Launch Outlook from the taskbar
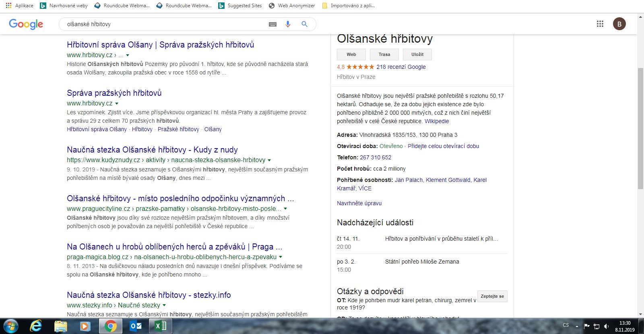644x334 pixels. 136,326
